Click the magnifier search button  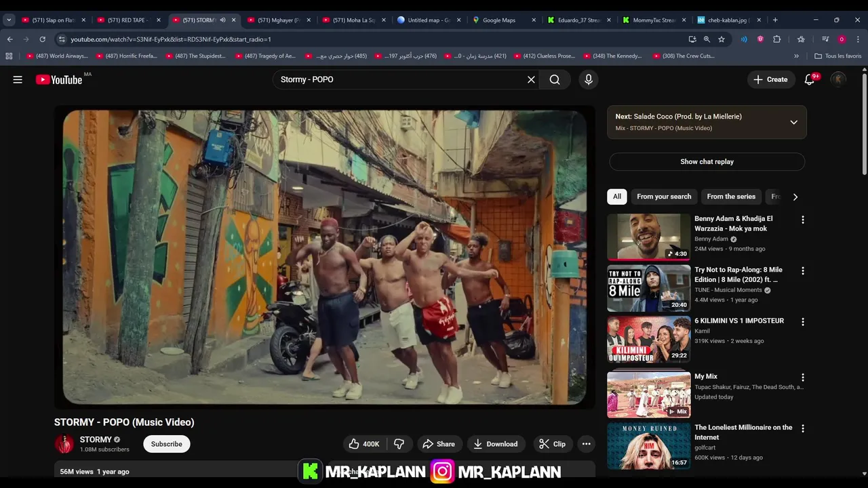(x=555, y=79)
